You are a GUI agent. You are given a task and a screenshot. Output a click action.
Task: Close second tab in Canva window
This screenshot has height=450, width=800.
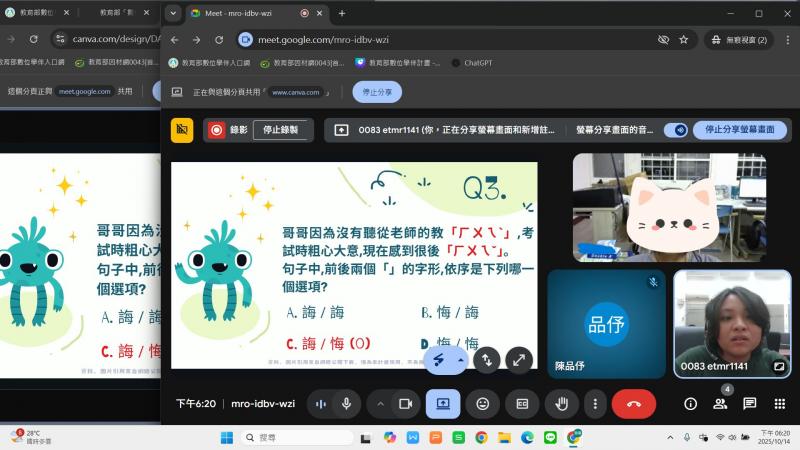146,12
